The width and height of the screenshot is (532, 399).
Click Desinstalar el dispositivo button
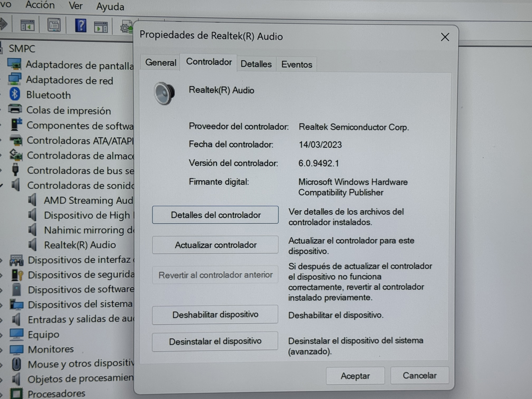215,341
